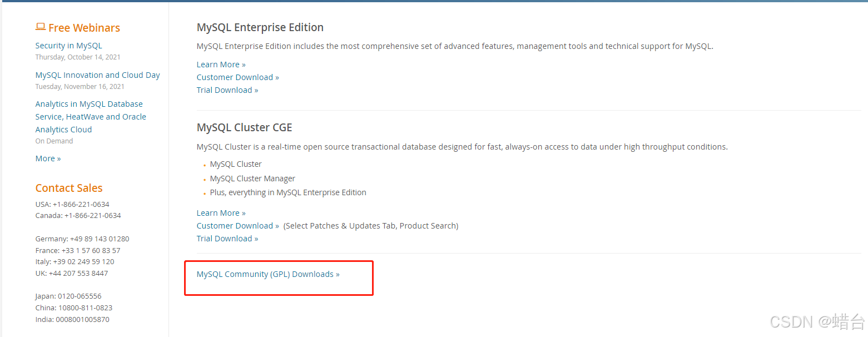Open Customer Download » for Enterprise Edition
Image resolution: width=868 pixels, height=337 pixels.
[237, 77]
